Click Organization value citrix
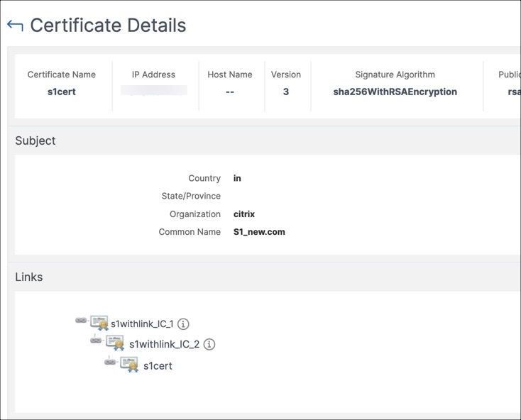This screenshot has height=420, width=521. pos(244,214)
